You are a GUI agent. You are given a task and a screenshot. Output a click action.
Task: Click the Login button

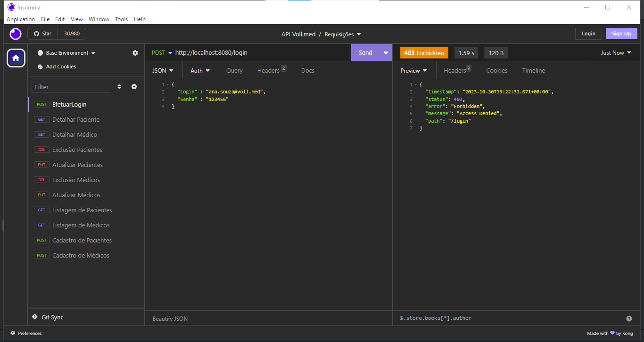588,33
